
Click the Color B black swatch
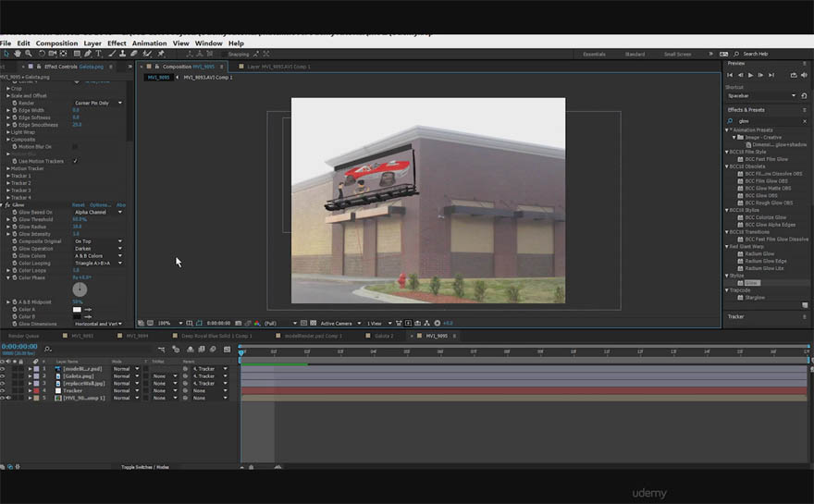77,316
